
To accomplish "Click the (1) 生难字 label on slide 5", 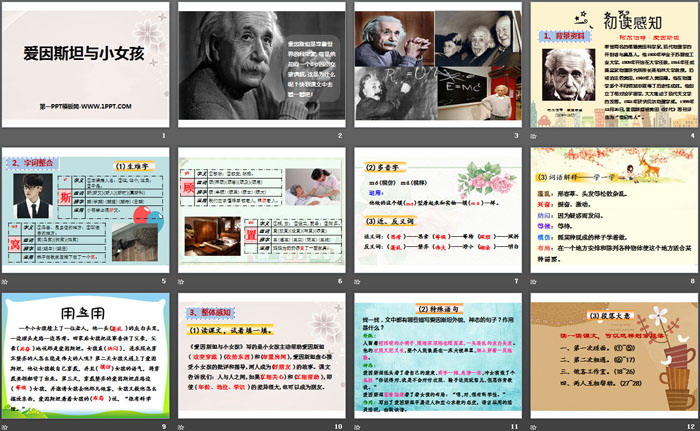I will (131, 164).
